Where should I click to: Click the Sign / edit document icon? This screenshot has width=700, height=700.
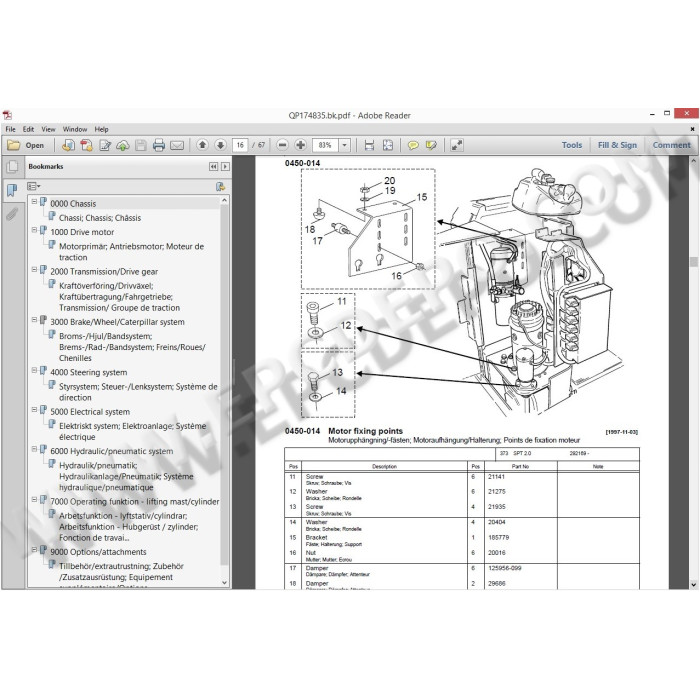point(105,145)
